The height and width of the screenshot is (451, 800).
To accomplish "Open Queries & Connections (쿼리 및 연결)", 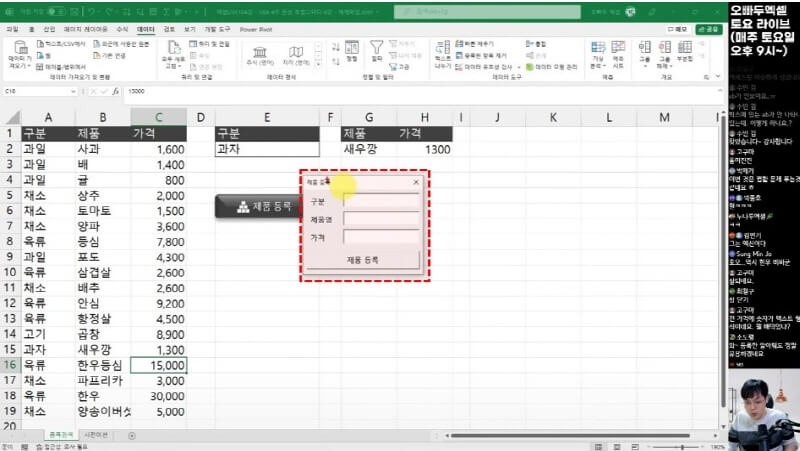I will point(210,44).
